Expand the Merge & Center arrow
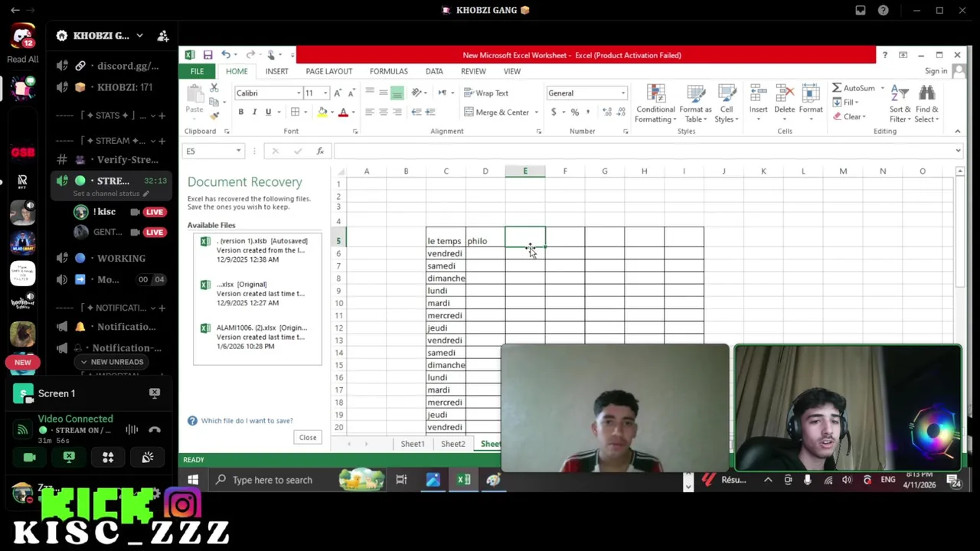The image size is (980, 551). [536, 112]
